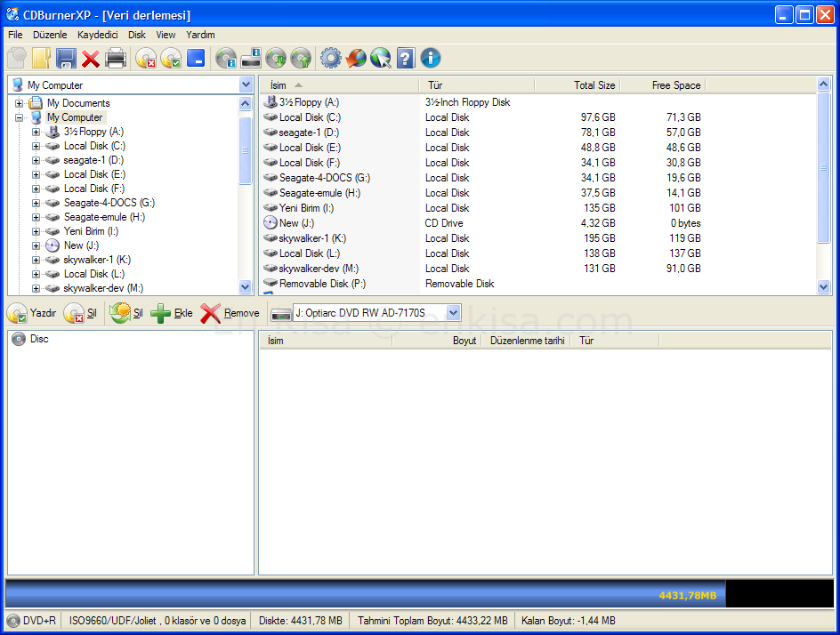Expand the Yeni Birim (I:) tree node
Screen dimensions: 840x635
pos(36,231)
